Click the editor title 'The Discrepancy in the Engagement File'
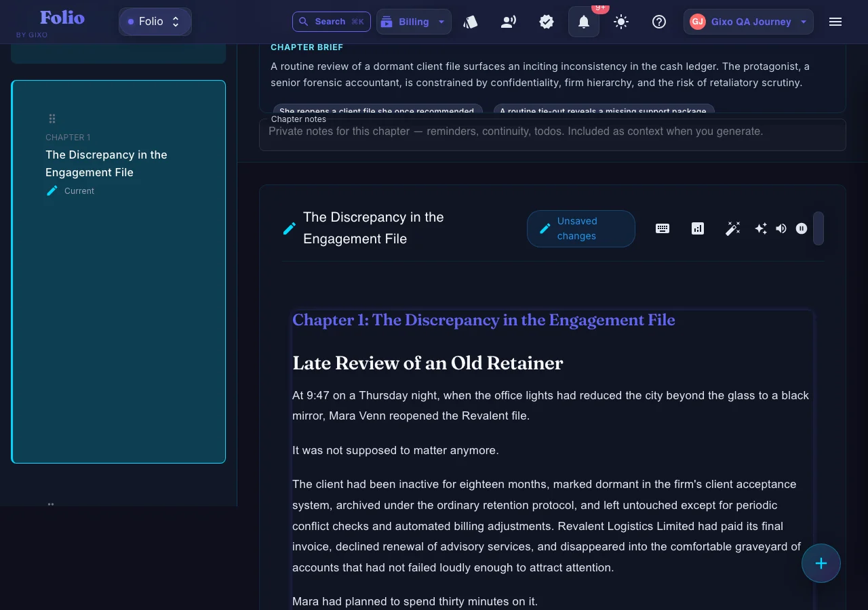Image resolution: width=868 pixels, height=610 pixels. coord(374,228)
